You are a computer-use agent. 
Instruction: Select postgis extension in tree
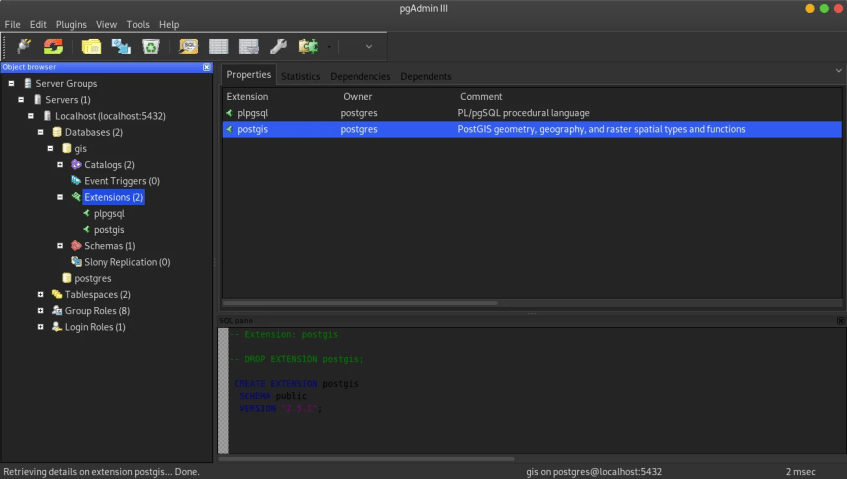pos(109,230)
